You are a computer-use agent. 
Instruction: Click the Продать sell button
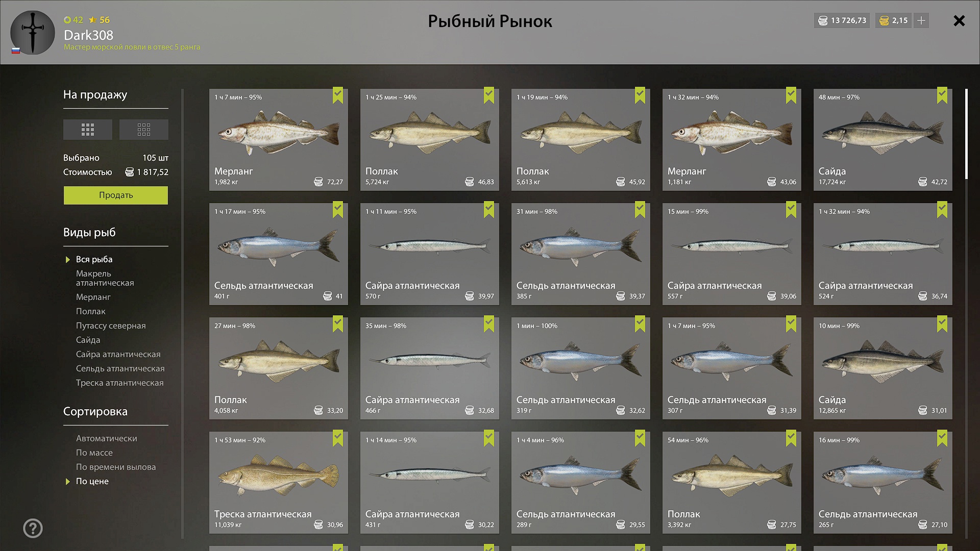(116, 195)
